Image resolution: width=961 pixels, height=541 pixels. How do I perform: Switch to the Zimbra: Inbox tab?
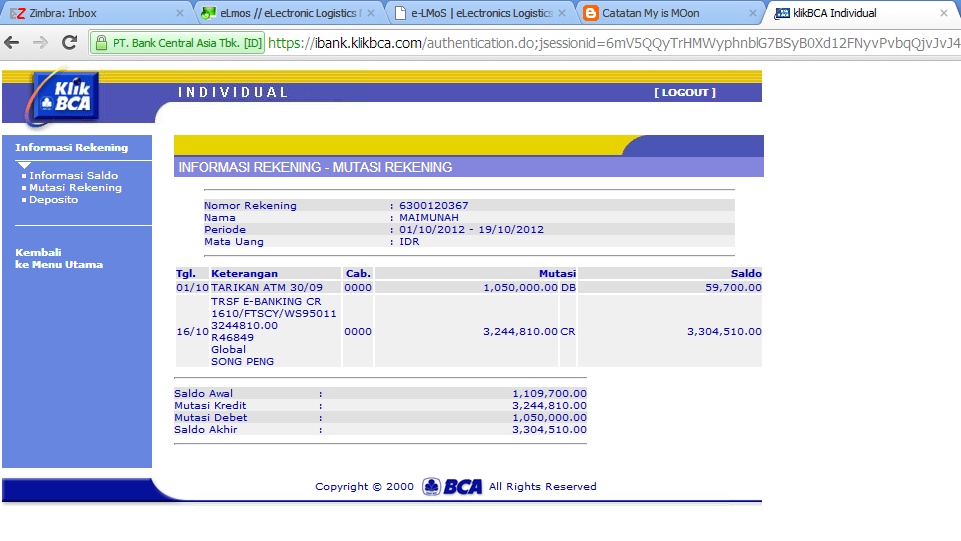pos(95,13)
